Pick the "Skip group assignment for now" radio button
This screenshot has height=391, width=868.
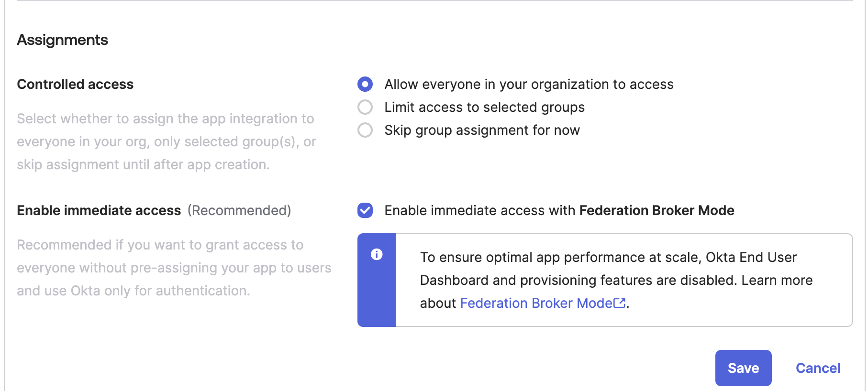pos(365,130)
